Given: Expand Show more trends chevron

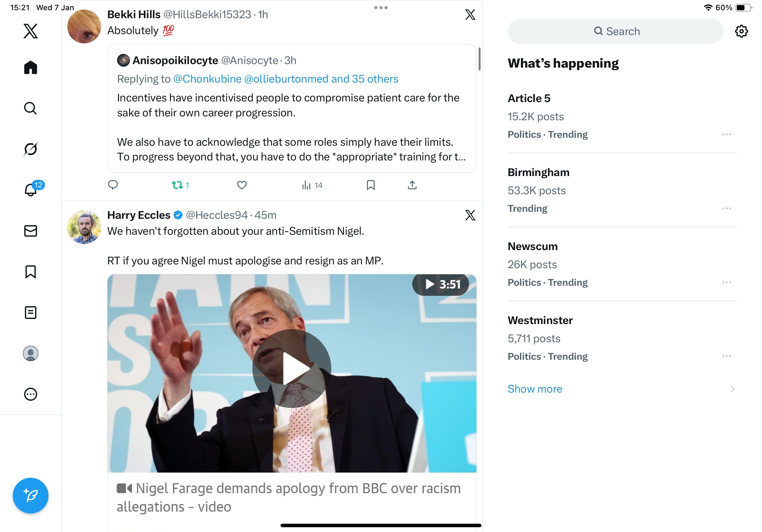Looking at the screenshot, I should 732,389.
